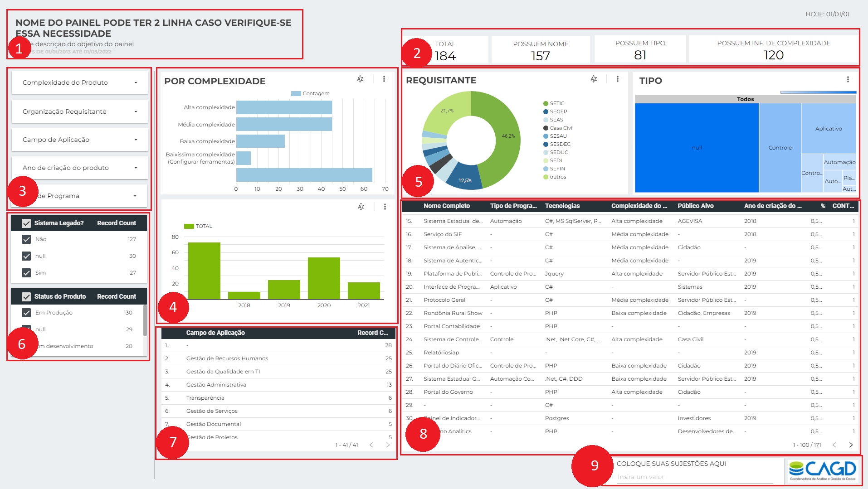Sort by Complexidade do column header

point(639,206)
